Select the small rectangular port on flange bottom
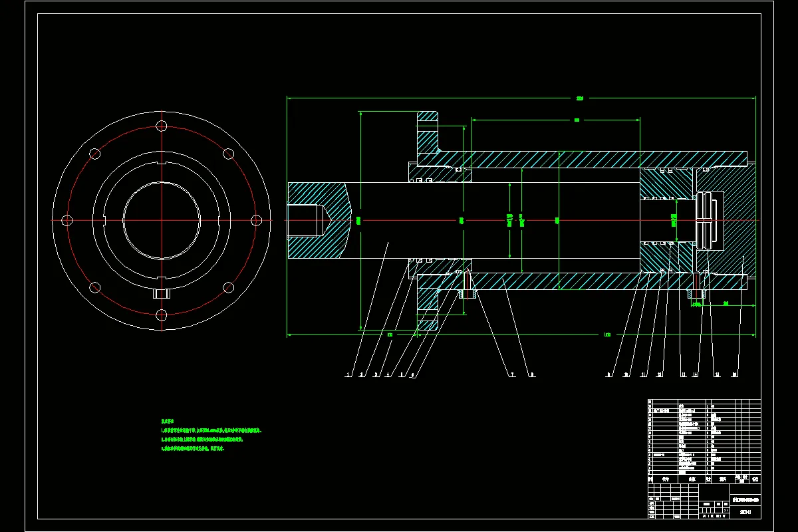This screenshot has width=798, height=532. [x=161, y=293]
